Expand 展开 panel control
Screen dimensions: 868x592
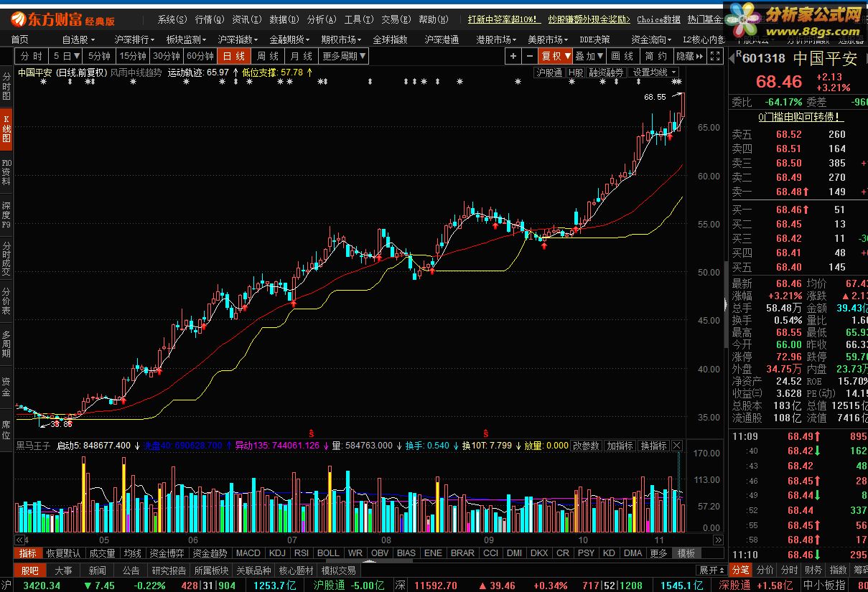pos(712,570)
